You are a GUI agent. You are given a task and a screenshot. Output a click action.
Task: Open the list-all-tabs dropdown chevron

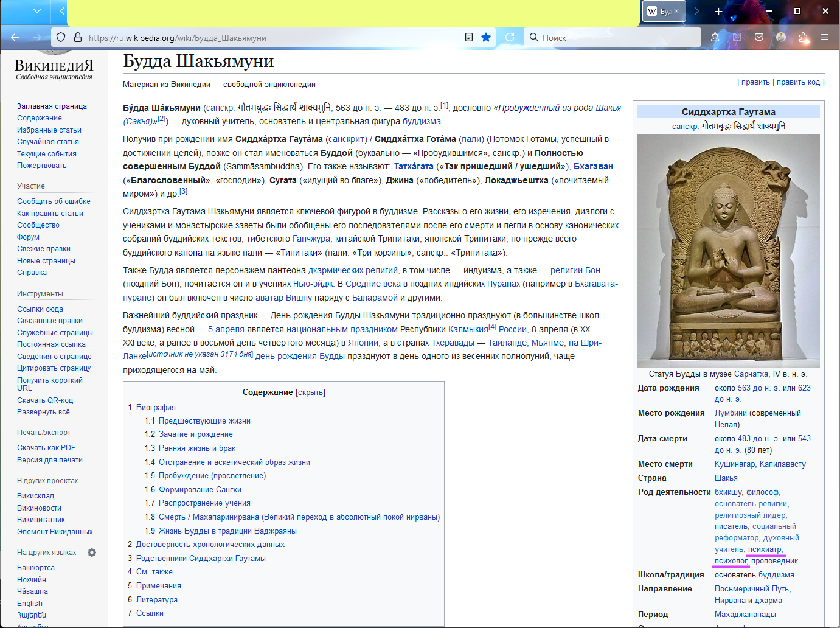point(37,11)
